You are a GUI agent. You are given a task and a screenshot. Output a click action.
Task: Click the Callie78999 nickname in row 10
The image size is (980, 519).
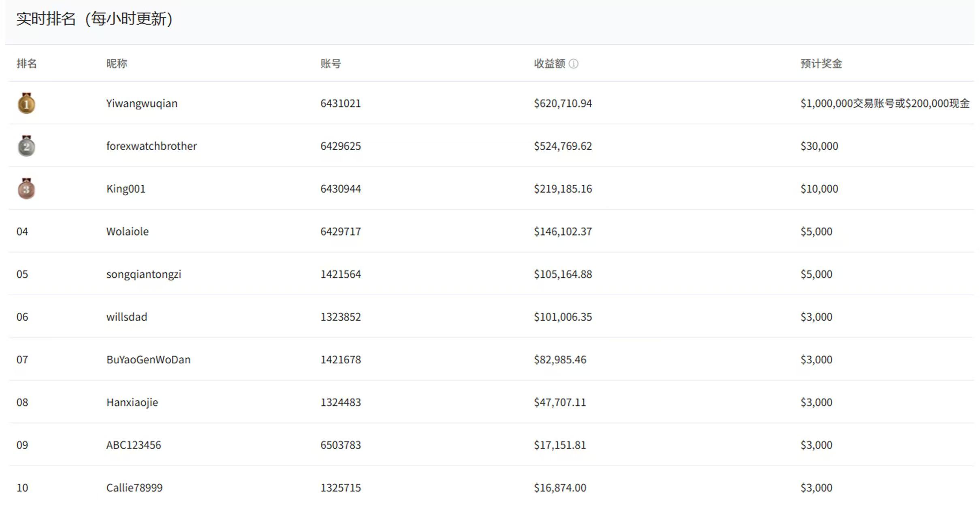click(x=134, y=488)
